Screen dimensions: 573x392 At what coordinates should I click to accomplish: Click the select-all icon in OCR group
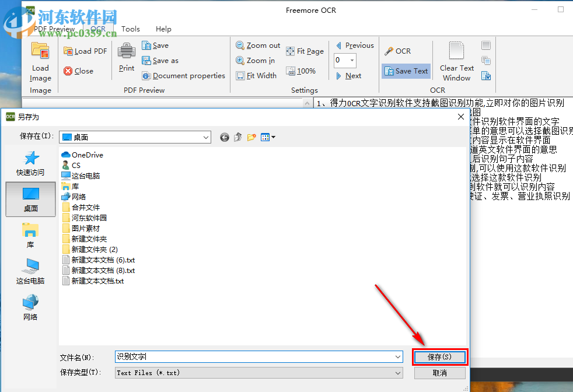pyautogui.click(x=486, y=45)
